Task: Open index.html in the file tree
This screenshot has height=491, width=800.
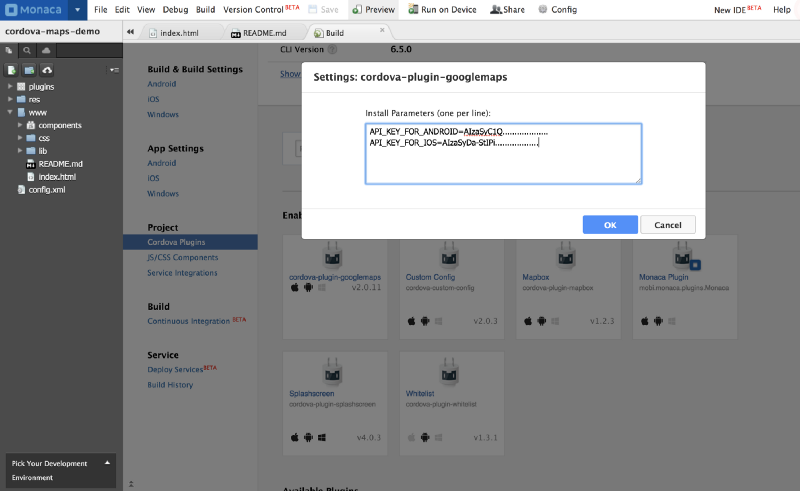Action: 57,177
